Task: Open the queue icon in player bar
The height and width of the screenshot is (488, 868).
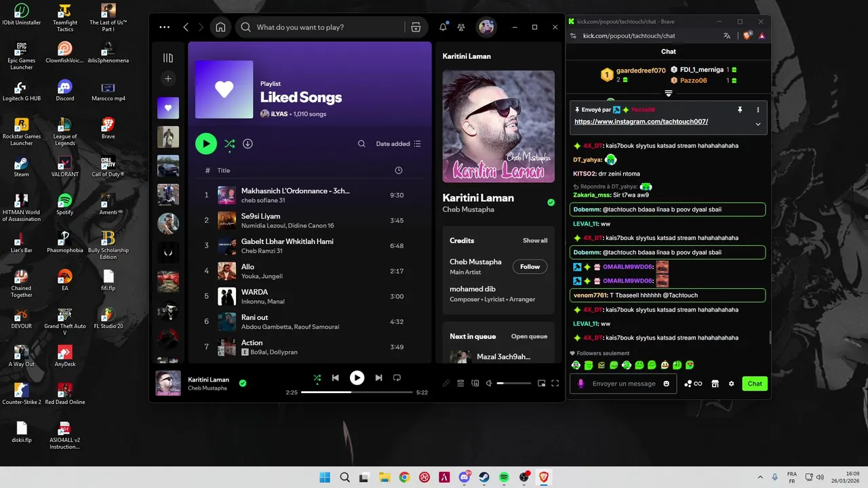Action: tap(460, 383)
